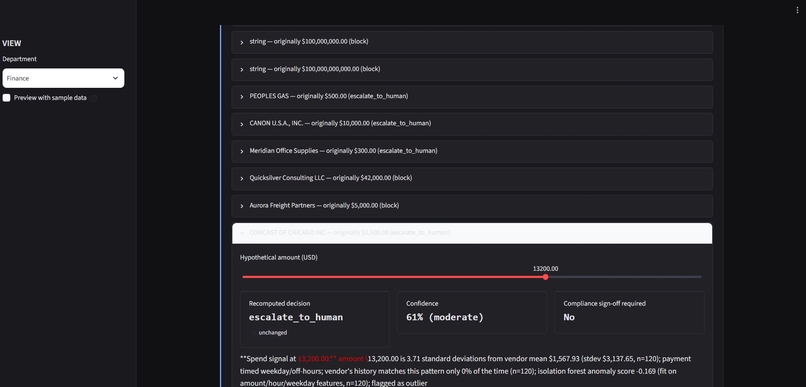Viewport: 806px width, 387px height.
Task: Open the Department dropdown showing Finance
Action: (63, 78)
